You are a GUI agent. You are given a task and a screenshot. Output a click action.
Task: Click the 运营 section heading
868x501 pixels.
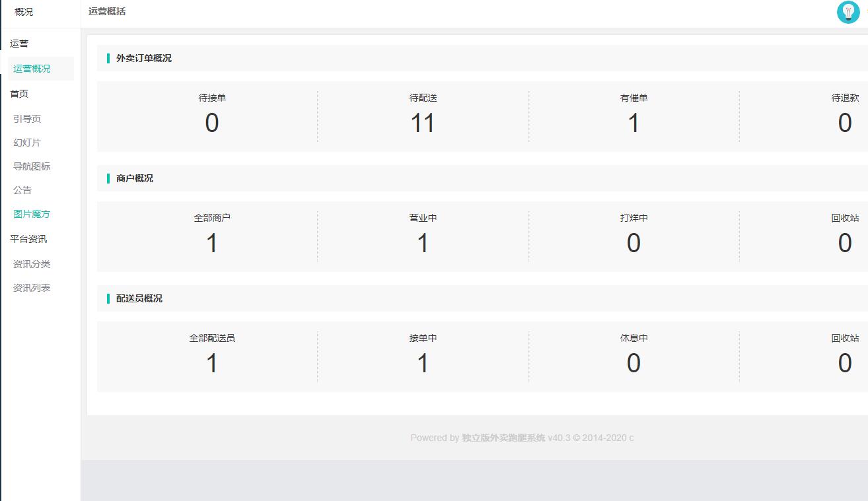point(19,44)
